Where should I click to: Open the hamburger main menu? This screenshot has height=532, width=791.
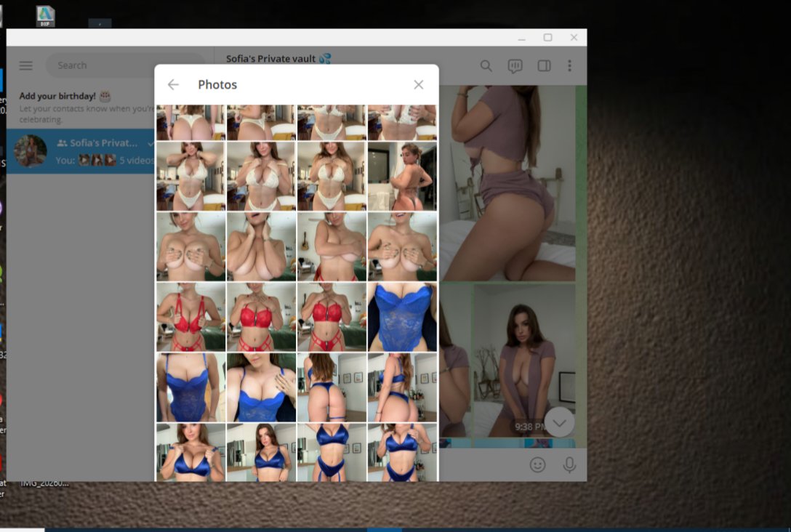(x=25, y=65)
